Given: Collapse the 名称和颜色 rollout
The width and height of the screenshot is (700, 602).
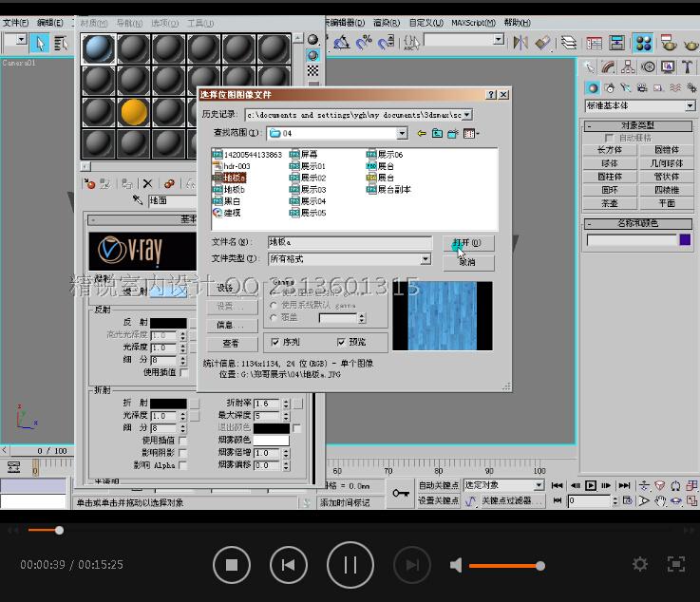Looking at the screenshot, I should pos(637,223).
